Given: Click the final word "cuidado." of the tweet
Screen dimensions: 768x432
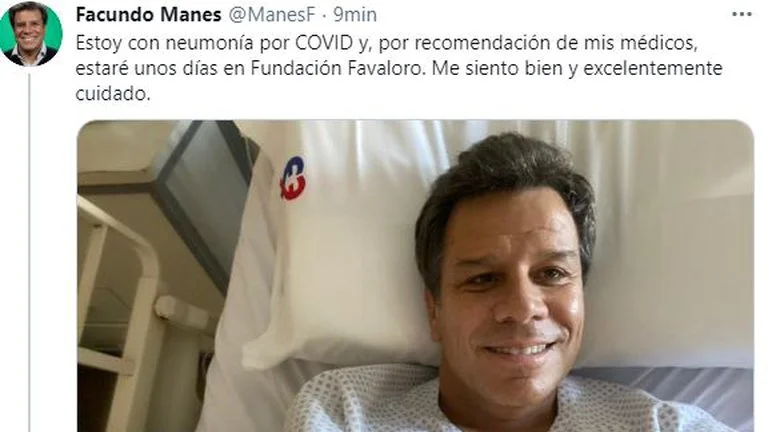Looking at the screenshot, I should tap(113, 94).
